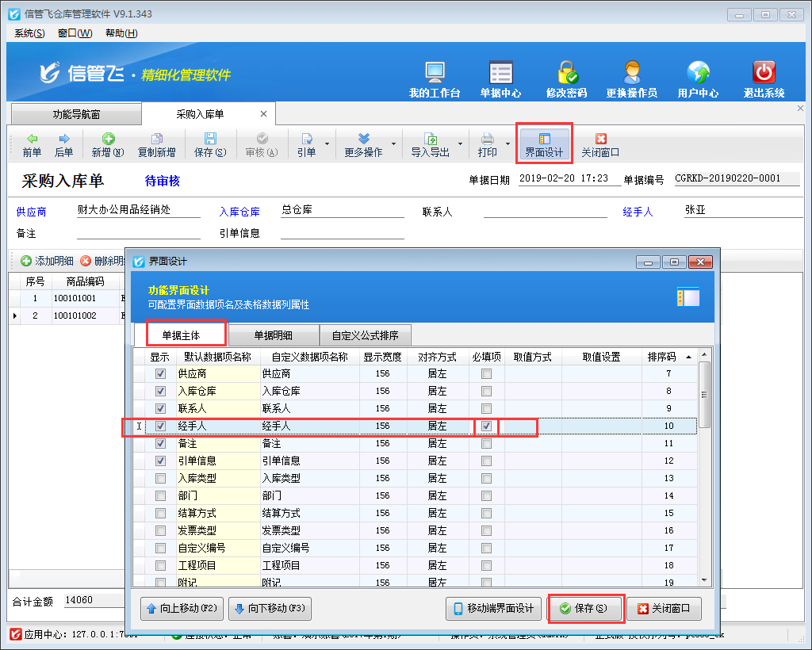Enable 显示 checkbox for 部门 row
812x650 pixels.
coord(161,495)
